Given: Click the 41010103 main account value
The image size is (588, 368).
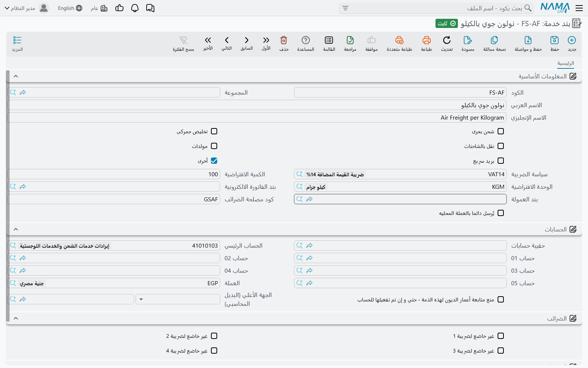Looking at the screenshot, I should (205, 245).
